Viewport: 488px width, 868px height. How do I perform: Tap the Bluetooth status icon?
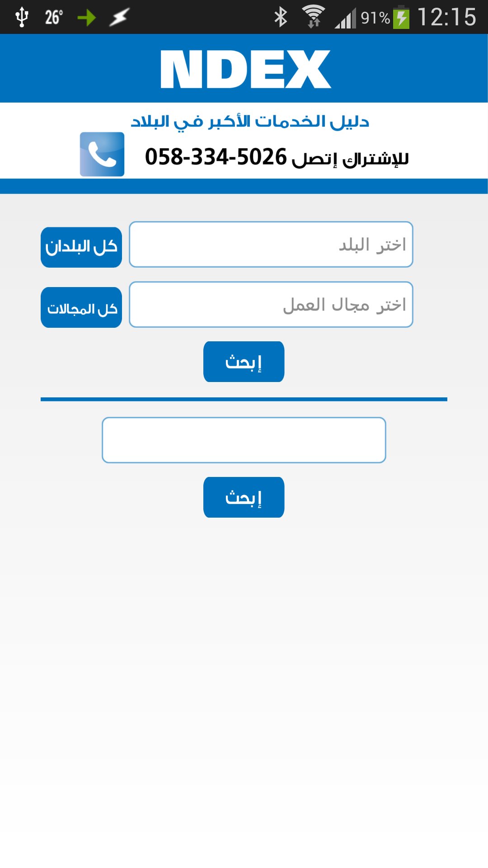tap(281, 17)
